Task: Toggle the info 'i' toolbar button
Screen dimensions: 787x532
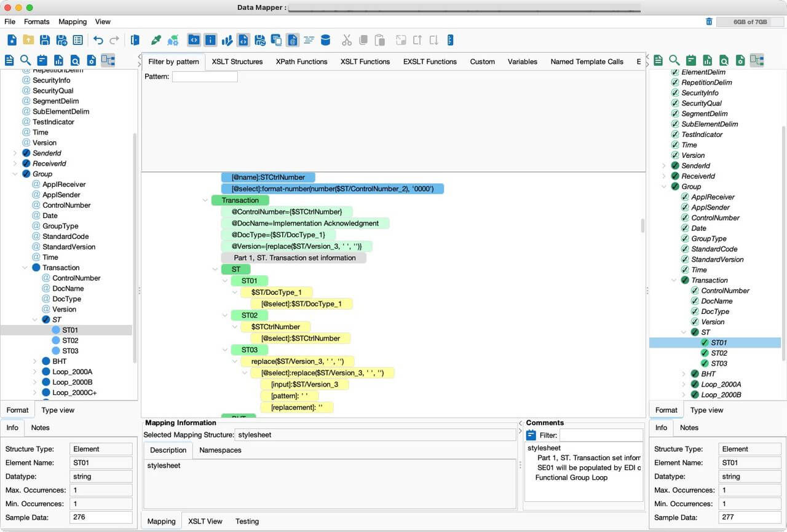Action: click(x=210, y=41)
